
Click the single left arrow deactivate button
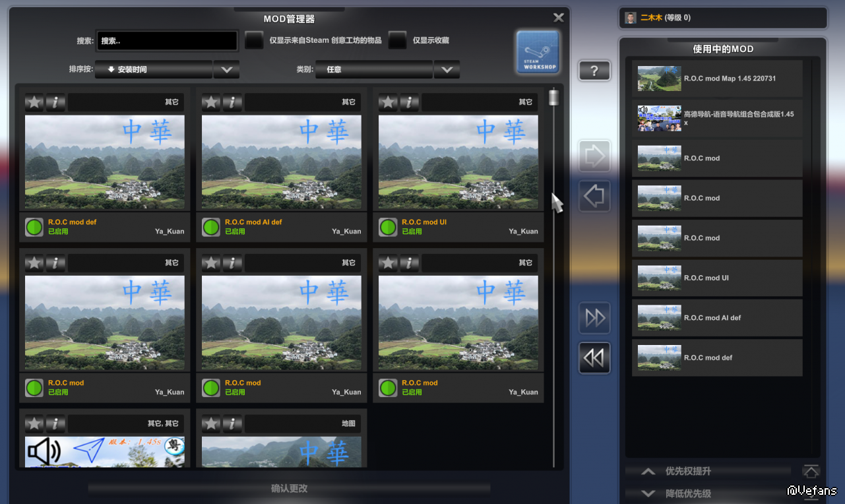click(x=594, y=197)
